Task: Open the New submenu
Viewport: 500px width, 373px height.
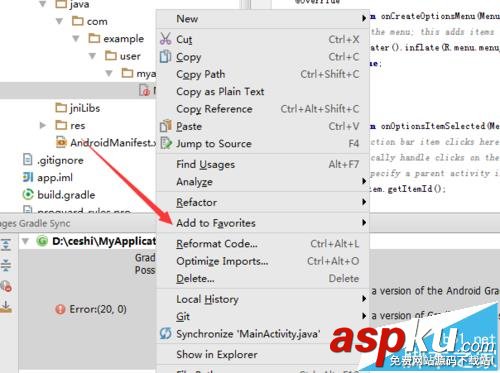Action: [x=263, y=19]
